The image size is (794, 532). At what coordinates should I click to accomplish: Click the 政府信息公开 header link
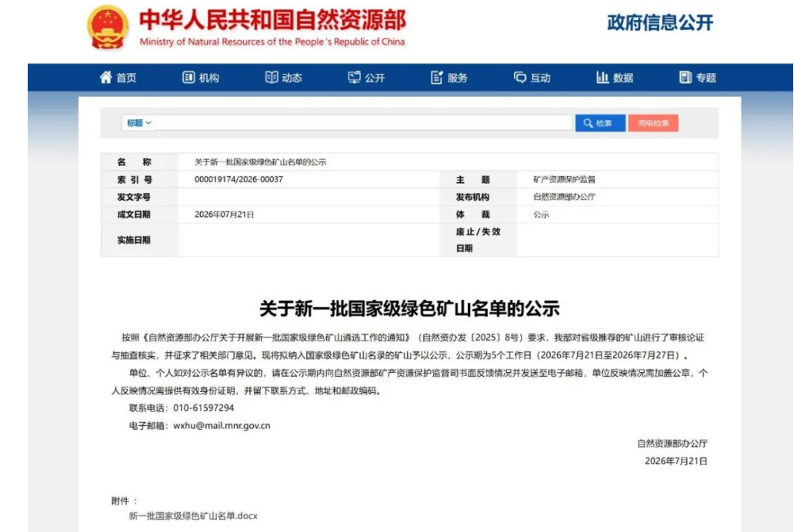660,23
